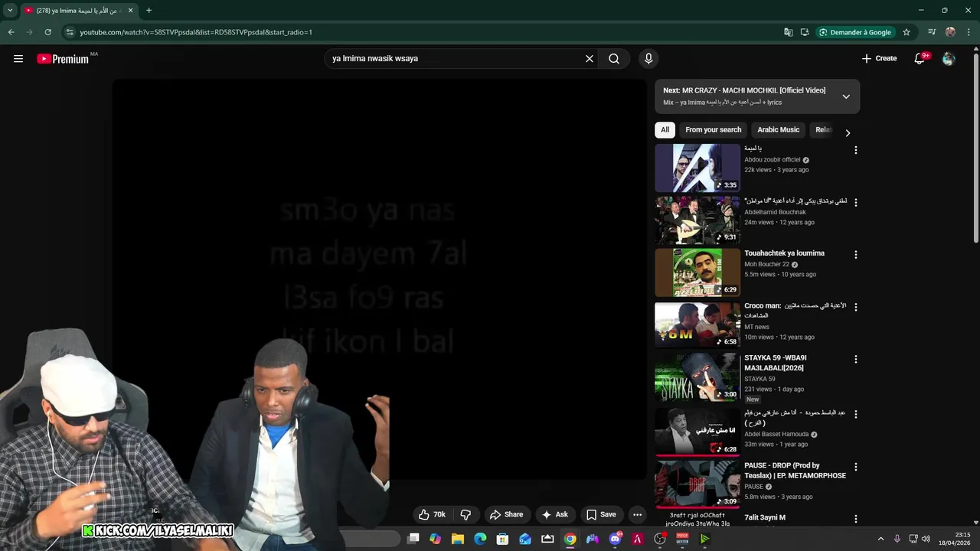Open PAUSE - DROP video title
The height and width of the screenshot is (551, 980).
coord(795,471)
